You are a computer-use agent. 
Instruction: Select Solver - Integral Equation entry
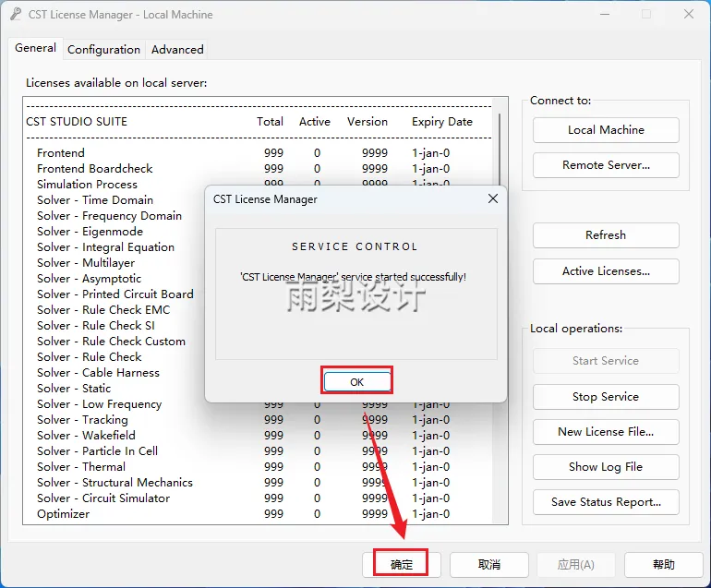click(105, 247)
